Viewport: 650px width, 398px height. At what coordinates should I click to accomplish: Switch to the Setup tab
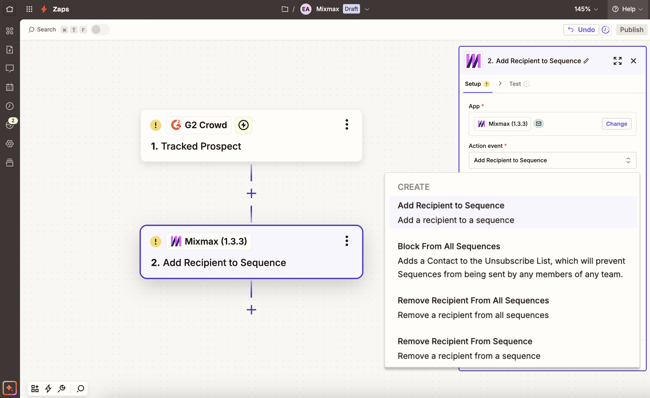pyautogui.click(x=477, y=84)
